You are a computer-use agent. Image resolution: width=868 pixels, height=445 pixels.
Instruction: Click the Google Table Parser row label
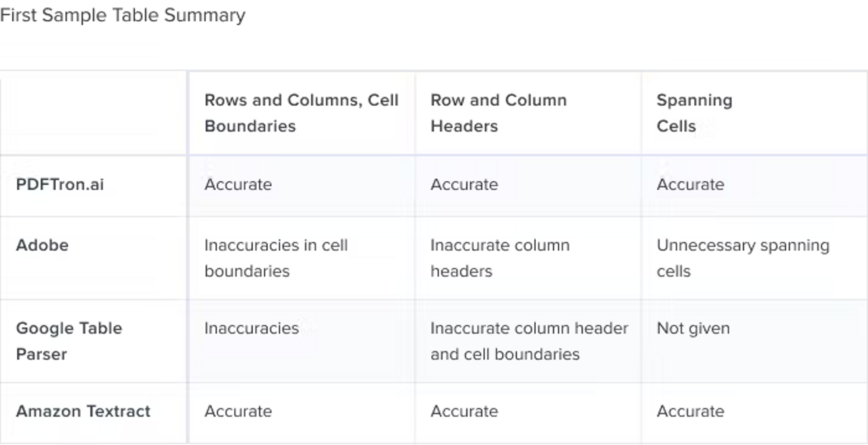tap(69, 341)
